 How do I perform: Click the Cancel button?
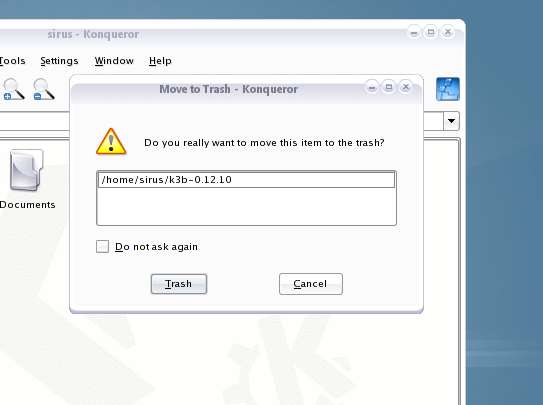(x=311, y=284)
